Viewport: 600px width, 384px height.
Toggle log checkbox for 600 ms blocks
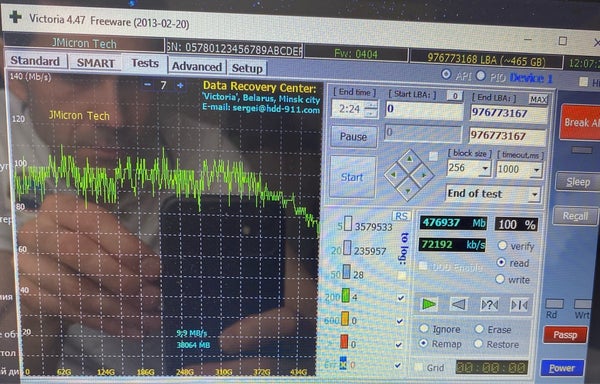400,321
